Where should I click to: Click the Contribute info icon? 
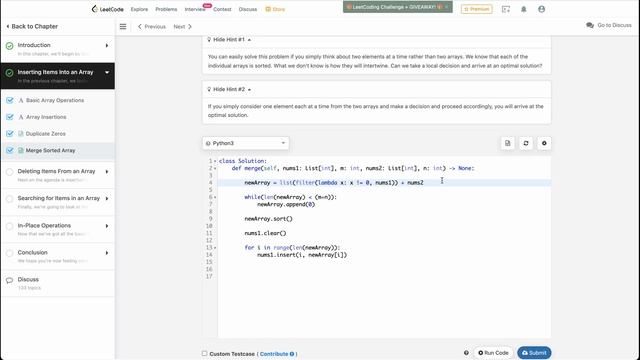292,354
